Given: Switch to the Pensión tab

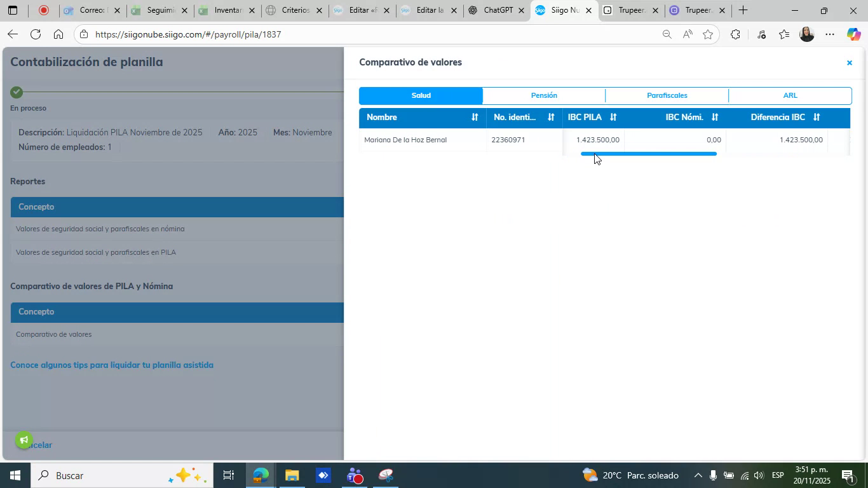Looking at the screenshot, I should [544, 95].
